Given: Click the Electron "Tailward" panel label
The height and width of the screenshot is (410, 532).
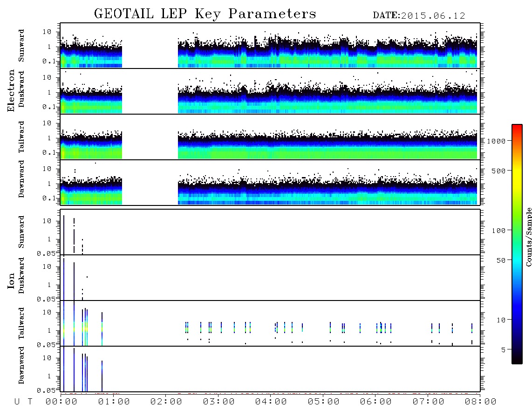Looking at the screenshot, I should (x=21, y=137).
